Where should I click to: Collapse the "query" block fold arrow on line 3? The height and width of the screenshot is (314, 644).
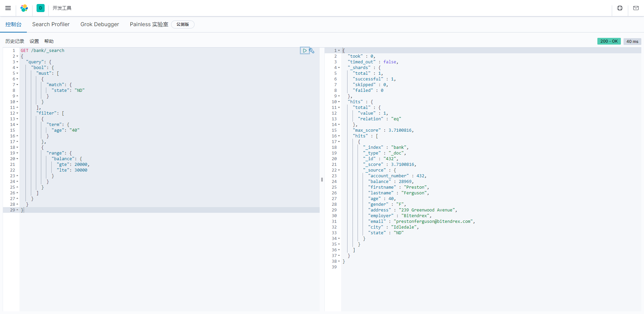17,62
